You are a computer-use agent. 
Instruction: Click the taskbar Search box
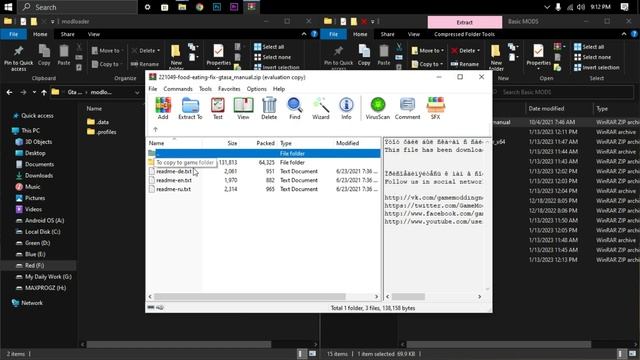(78, 7)
